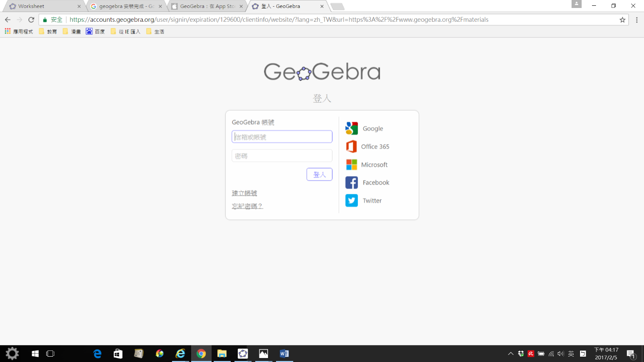Open the 教育 bookmark folder
This screenshot has width=644, height=362.
[48, 32]
